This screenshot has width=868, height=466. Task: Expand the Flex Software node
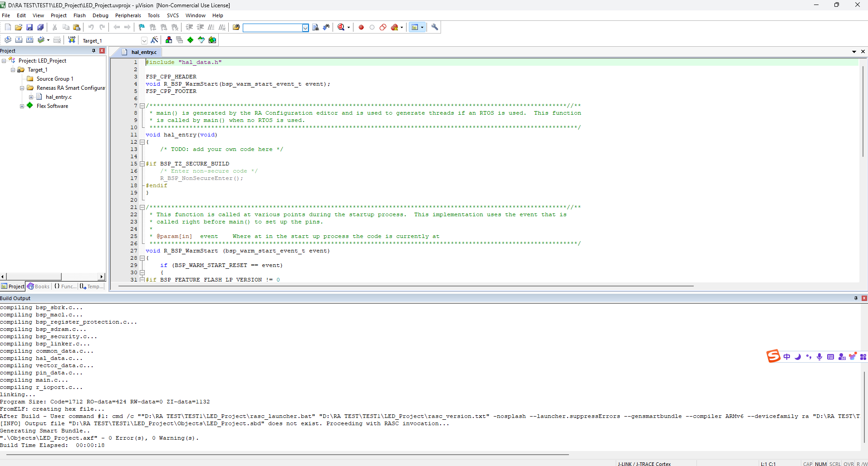click(22, 106)
